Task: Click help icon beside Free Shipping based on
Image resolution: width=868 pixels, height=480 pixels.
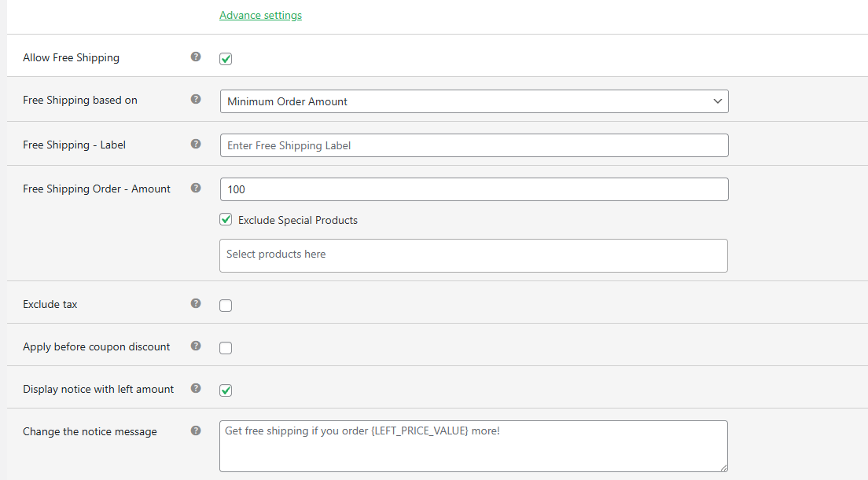Action: [x=195, y=99]
